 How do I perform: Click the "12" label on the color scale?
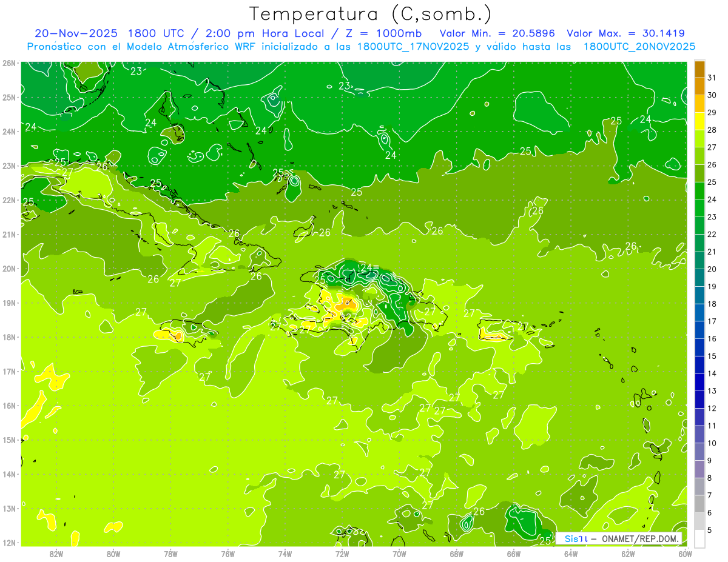point(712,409)
